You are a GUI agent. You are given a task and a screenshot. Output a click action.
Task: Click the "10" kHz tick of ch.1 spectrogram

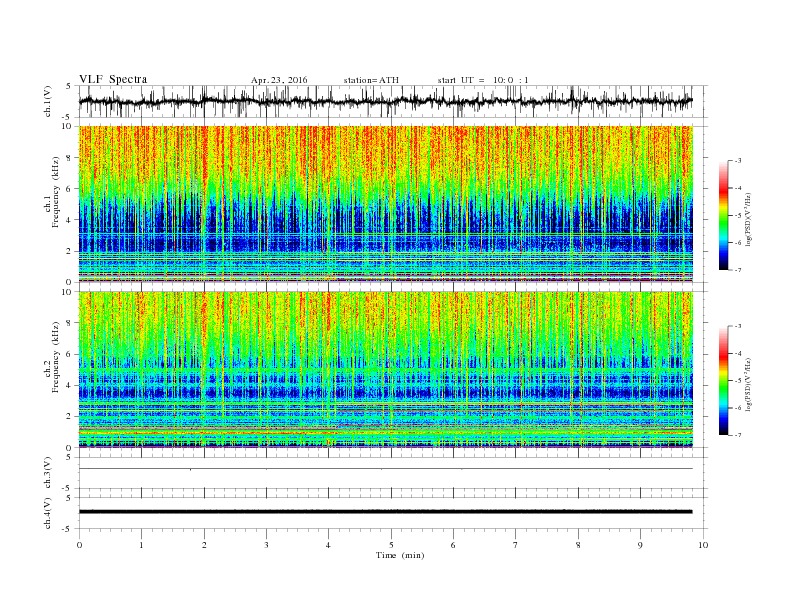(67, 126)
